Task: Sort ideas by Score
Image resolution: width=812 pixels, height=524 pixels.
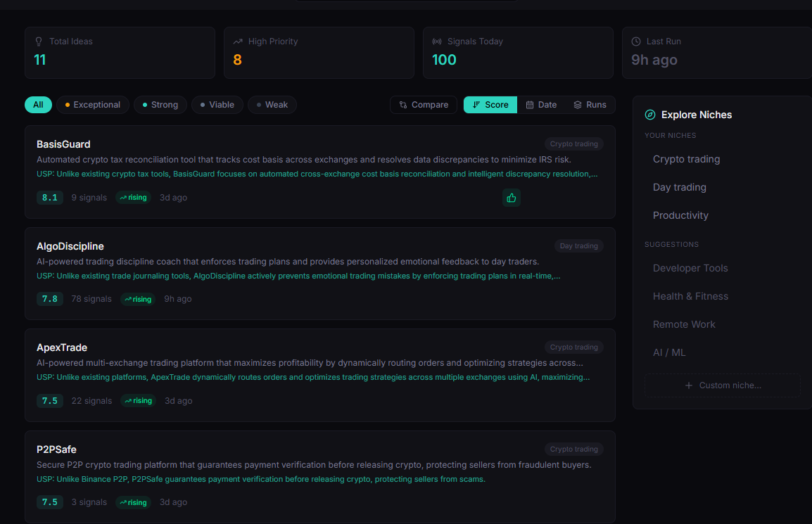Action: (490, 105)
